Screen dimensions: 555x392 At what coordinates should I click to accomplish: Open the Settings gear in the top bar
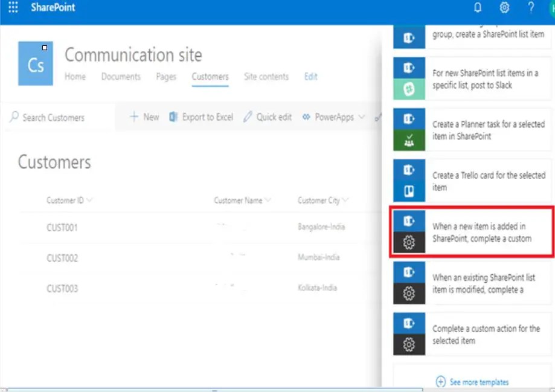504,8
